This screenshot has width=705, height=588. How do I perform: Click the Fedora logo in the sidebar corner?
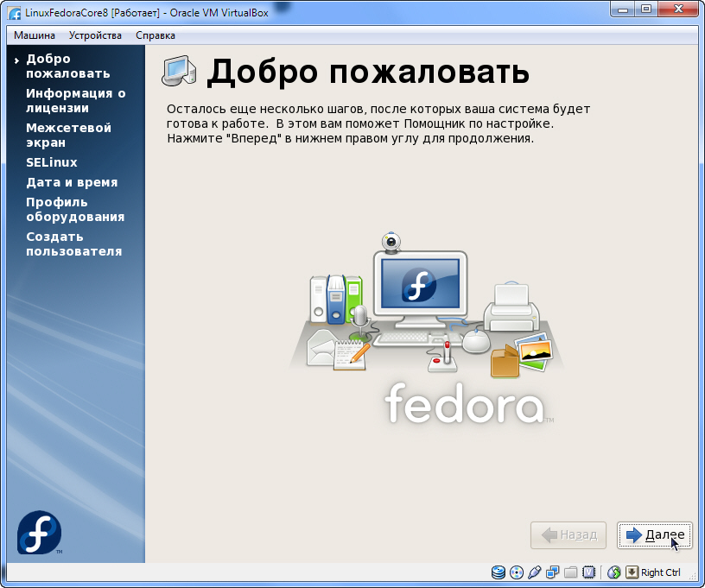[x=40, y=533]
